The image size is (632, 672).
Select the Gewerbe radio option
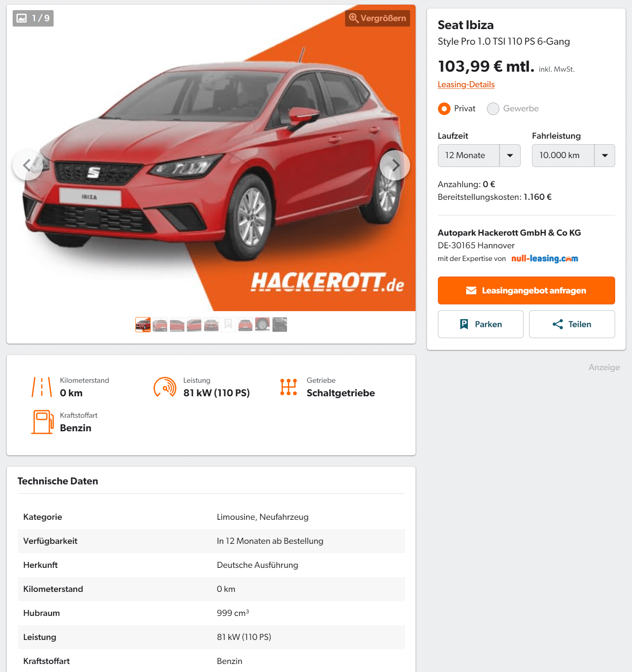[x=493, y=109]
